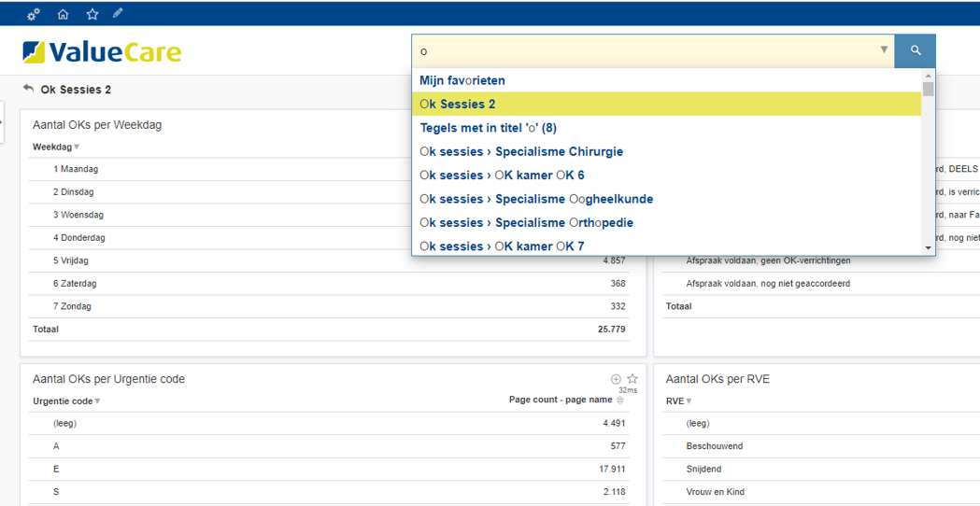The width and height of the screenshot is (980, 506).
Task: Favorite the Aantal OKs per Urgentie code tile
Action: [632, 379]
